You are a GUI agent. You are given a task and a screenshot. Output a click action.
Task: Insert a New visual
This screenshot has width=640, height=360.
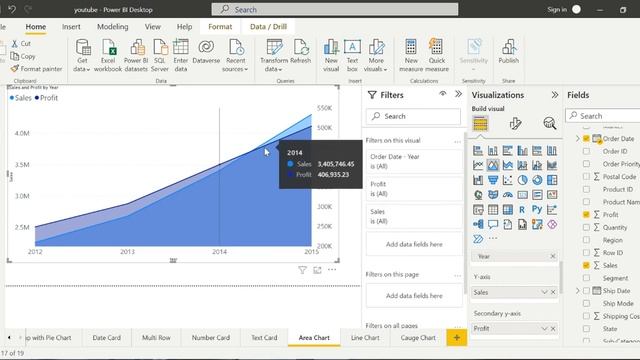(331, 47)
